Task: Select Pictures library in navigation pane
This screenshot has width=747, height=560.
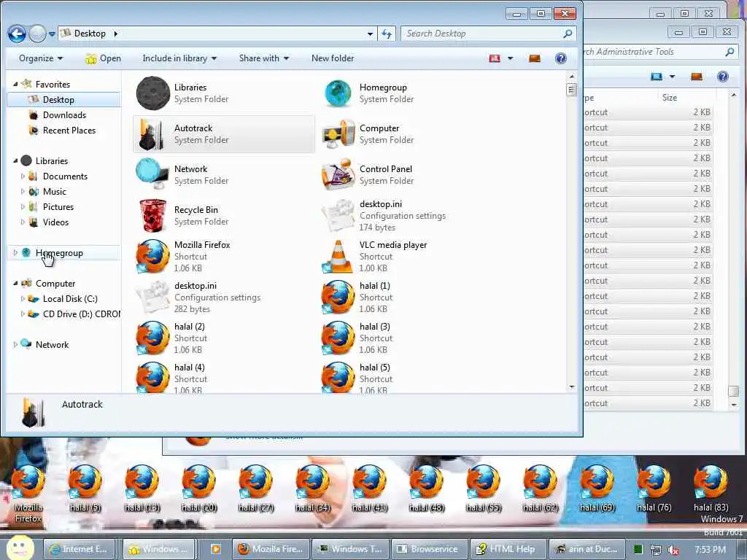Action: (x=58, y=206)
